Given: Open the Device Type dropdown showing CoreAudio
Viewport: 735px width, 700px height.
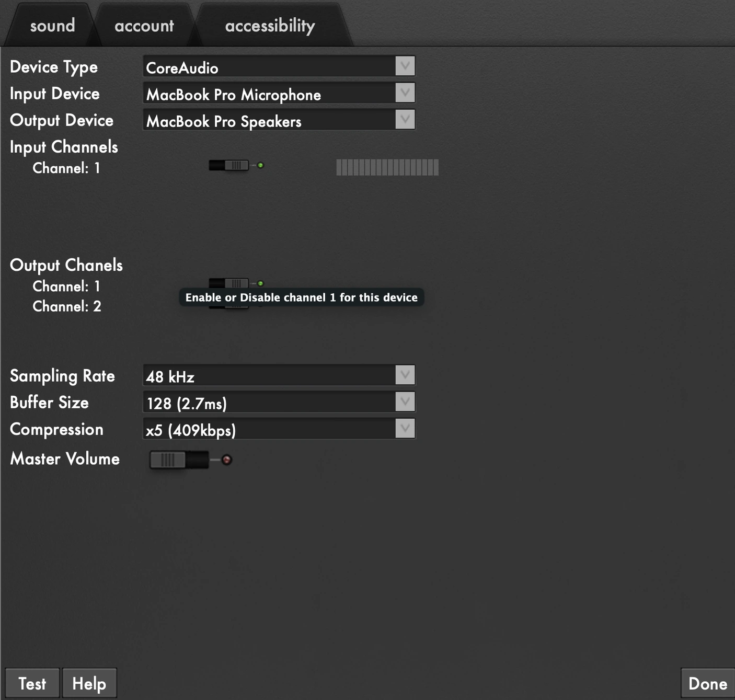Looking at the screenshot, I should tap(279, 67).
